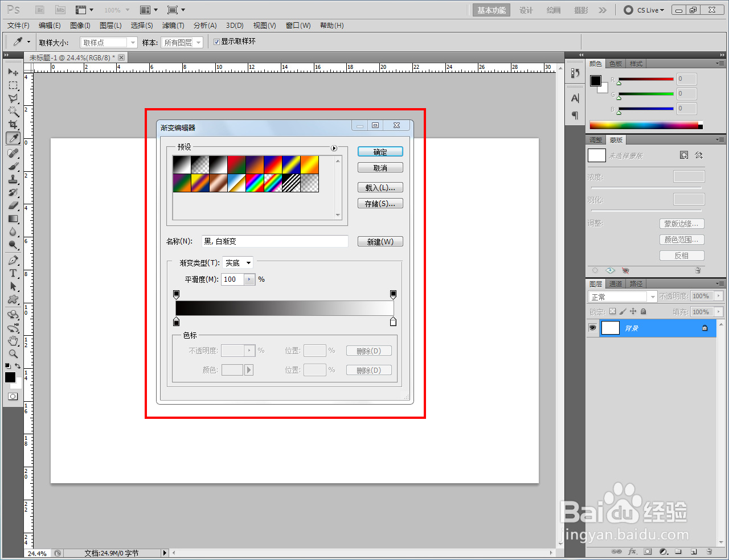Select 基本功能 workspace
This screenshot has width=729, height=560.
tap(492, 10)
